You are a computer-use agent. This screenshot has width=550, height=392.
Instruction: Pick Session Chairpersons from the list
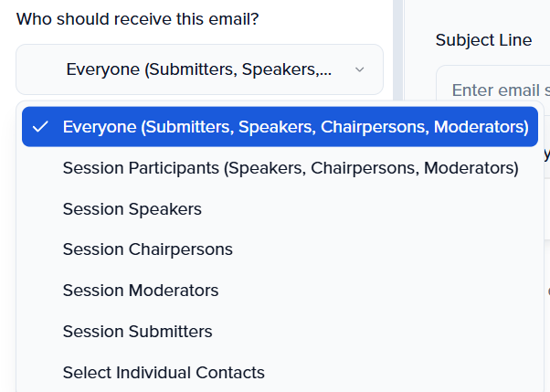click(x=147, y=249)
